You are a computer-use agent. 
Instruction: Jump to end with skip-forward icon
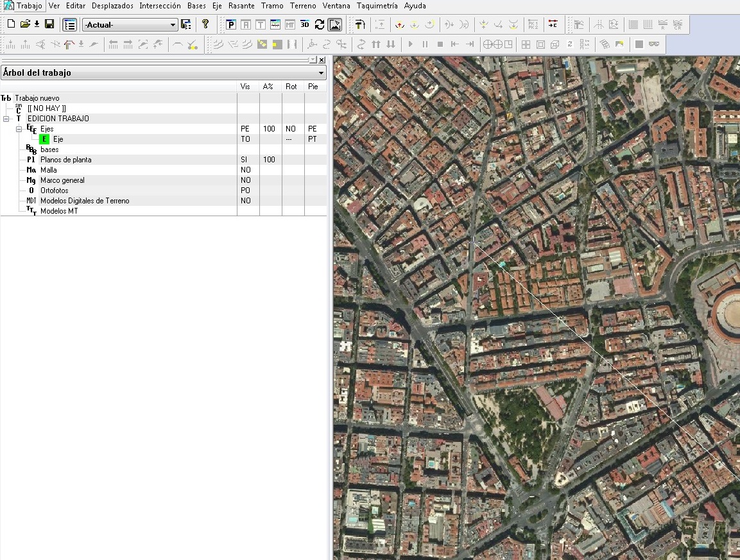click(x=470, y=44)
